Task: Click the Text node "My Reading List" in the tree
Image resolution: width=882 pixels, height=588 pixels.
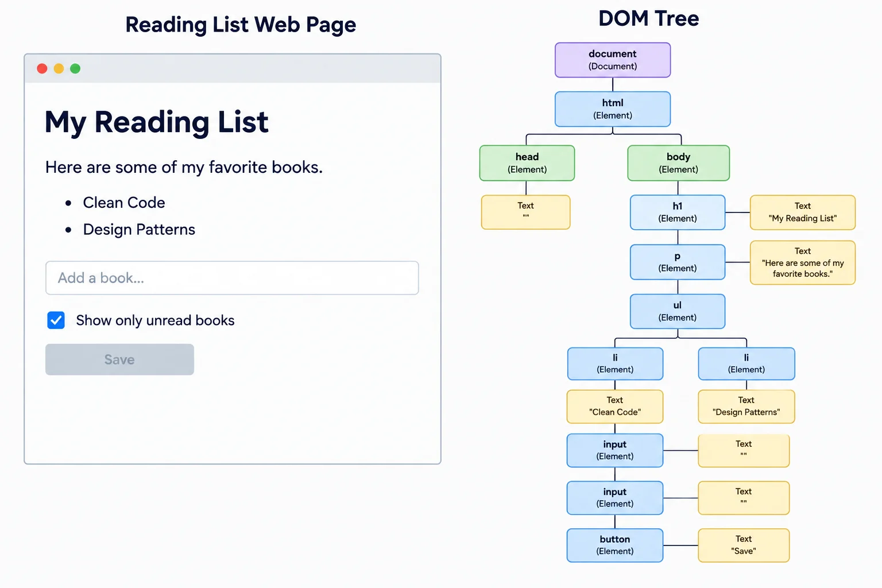Action: (803, 212)
